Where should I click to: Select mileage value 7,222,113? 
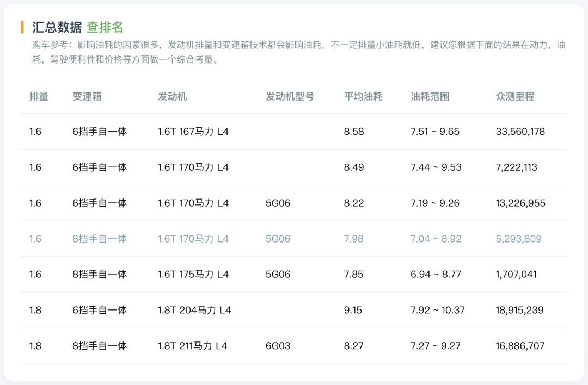(x=516, y=167)
